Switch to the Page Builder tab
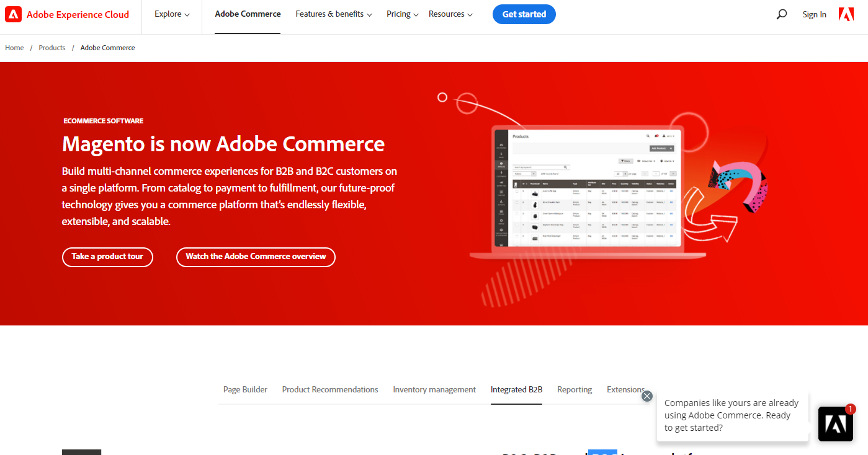The height and width of the screenshot is (455, 868). [245, 390]
